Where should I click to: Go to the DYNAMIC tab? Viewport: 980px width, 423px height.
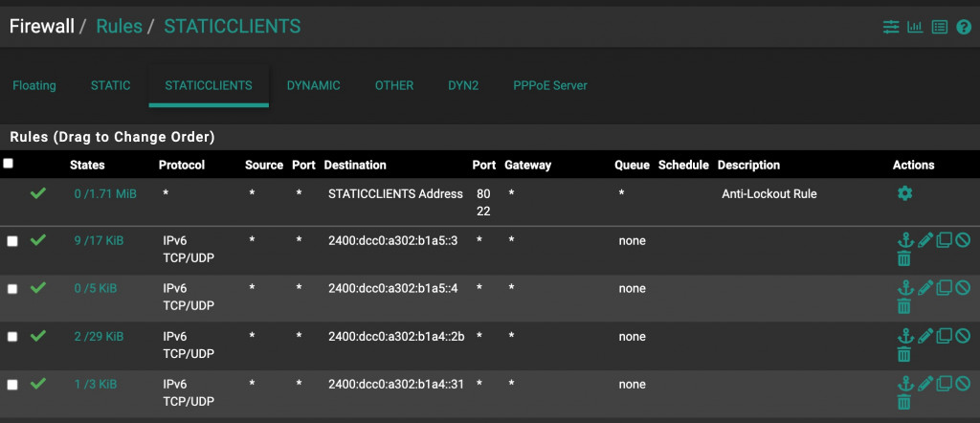[x=313, y=85]
